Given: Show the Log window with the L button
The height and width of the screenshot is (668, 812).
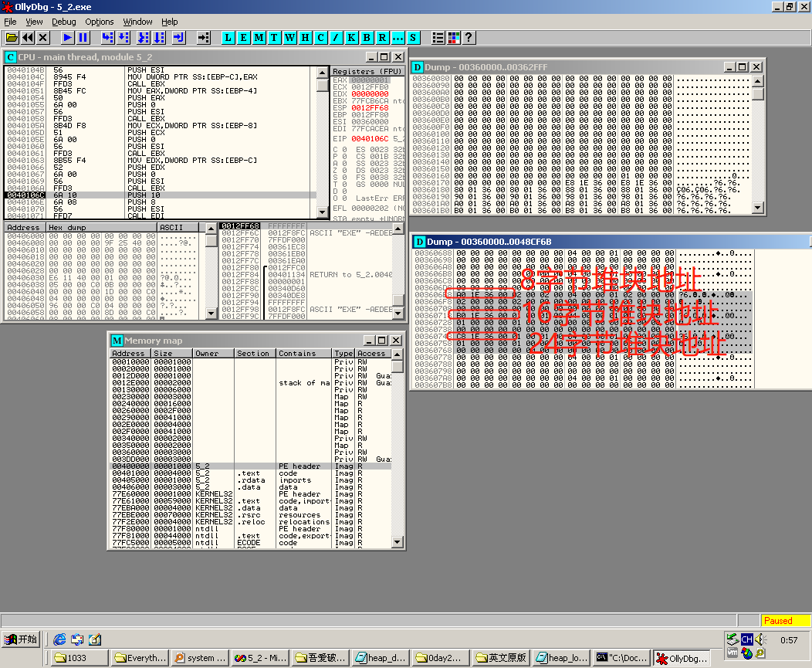Looking at the screenshot, I should [228, 37].
